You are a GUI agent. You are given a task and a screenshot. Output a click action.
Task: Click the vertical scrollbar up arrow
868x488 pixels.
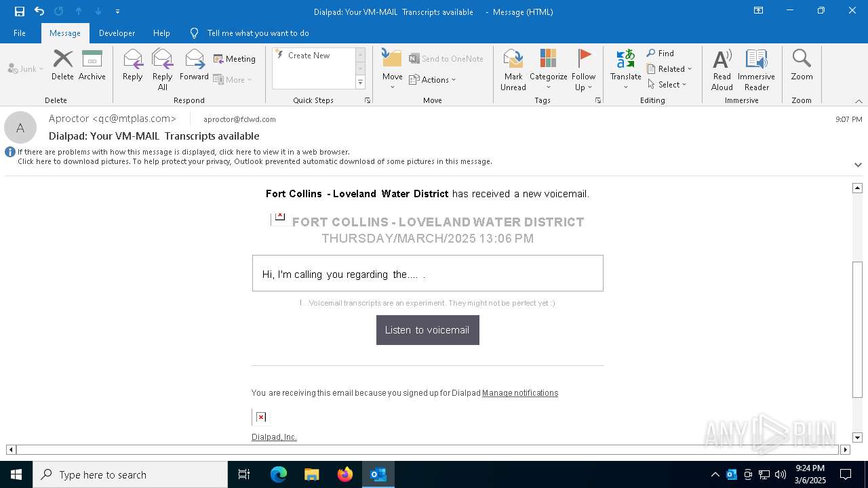click(x=857, y=188)
